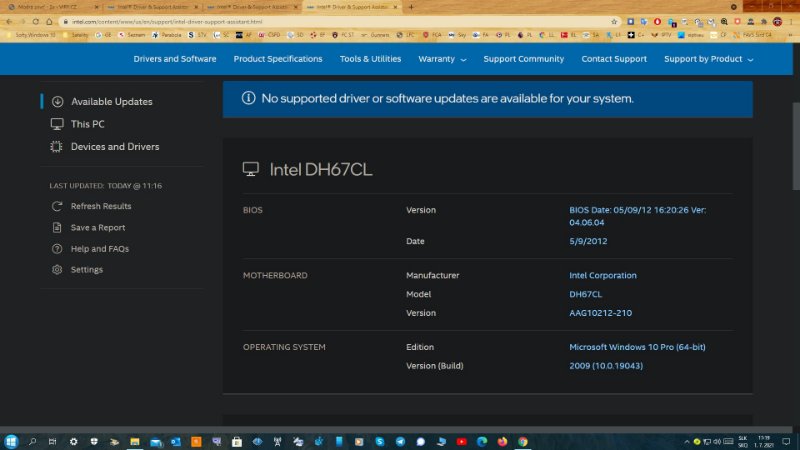This screenshot has width=800, height=450.
Task: Open Product Specifications menu item
Action: pyautogui.click(x=278, y=59)
